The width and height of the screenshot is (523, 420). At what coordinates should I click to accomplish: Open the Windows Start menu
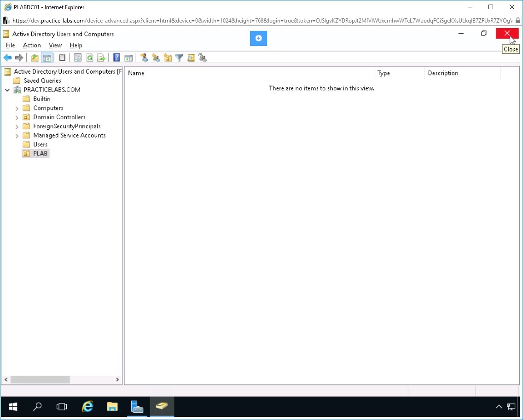pos(13,407)
